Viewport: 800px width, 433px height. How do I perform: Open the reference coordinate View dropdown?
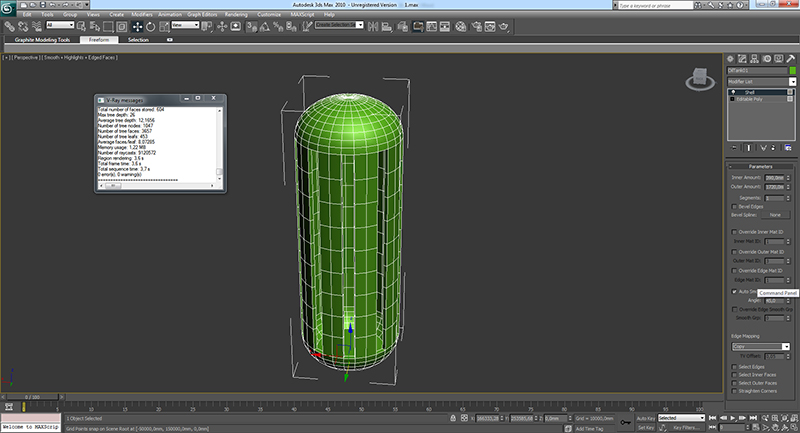pyautogui.click(x=185, y=25)
